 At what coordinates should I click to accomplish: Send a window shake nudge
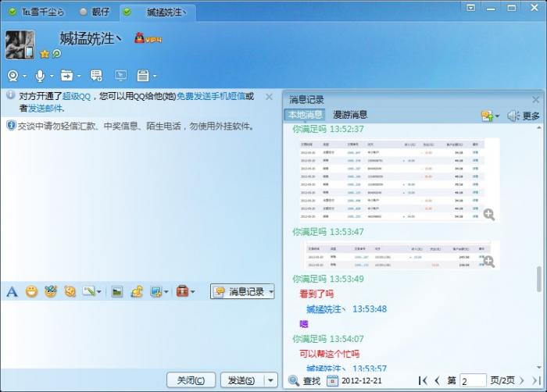(70, 291)
